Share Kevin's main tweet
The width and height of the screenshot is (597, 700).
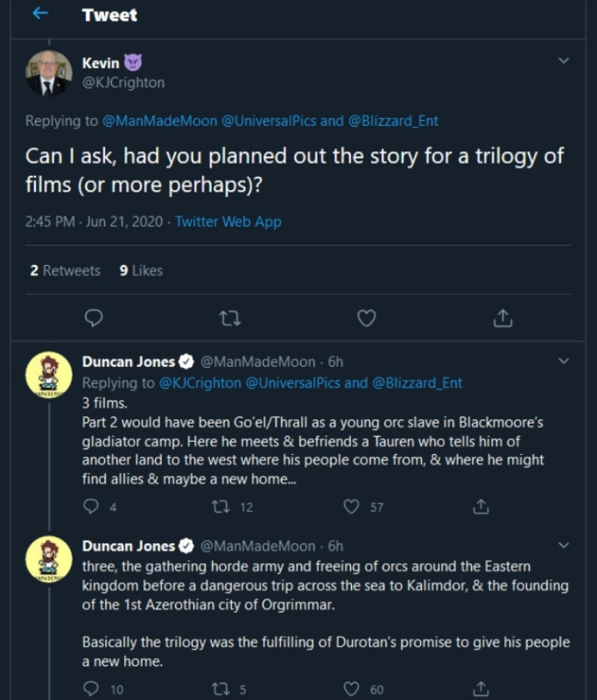coord(502,318)
